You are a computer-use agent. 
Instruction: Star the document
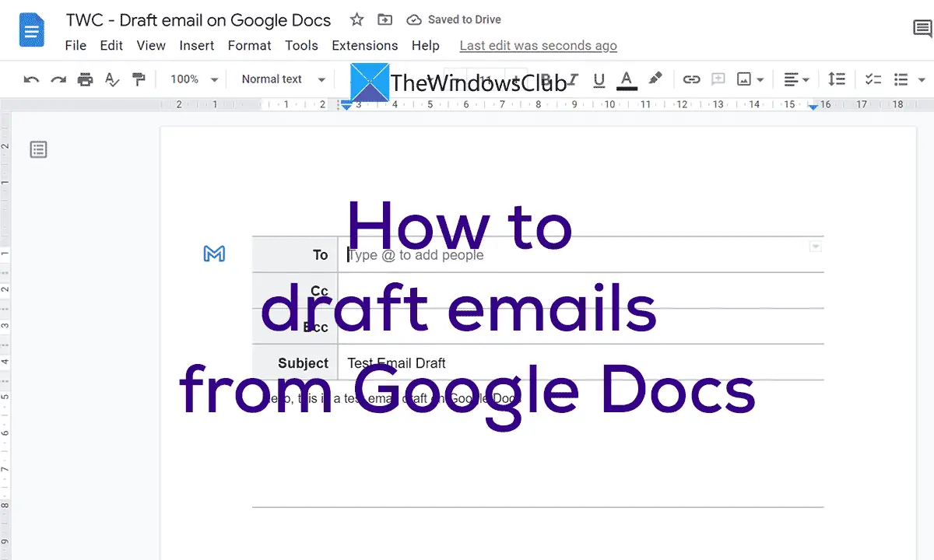[x=356, y=20]
